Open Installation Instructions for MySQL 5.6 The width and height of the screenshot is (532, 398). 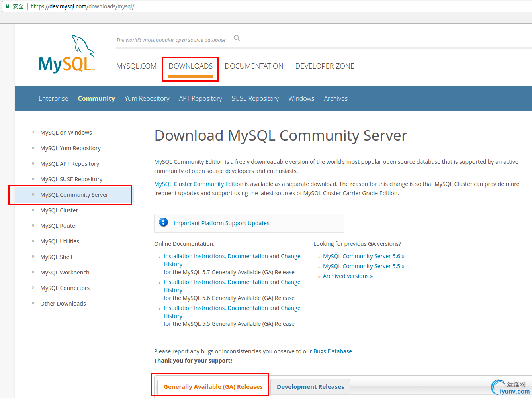tap(194, 282)
